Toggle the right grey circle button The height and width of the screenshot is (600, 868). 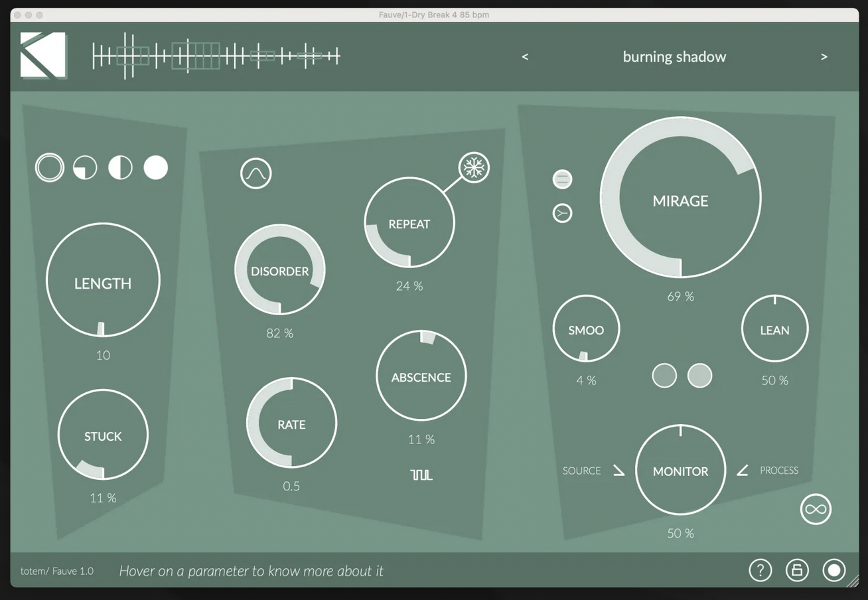pos(699,376)
